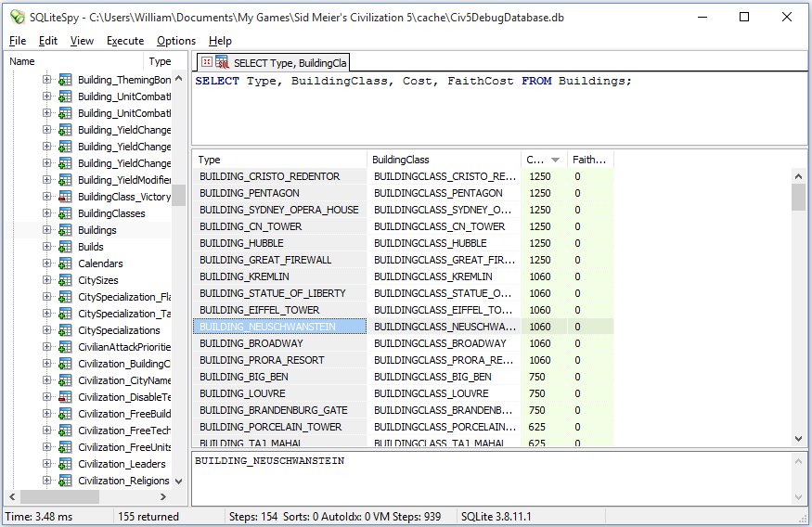
Task: Expand the CitySizes table node
Action: (46, 279)
